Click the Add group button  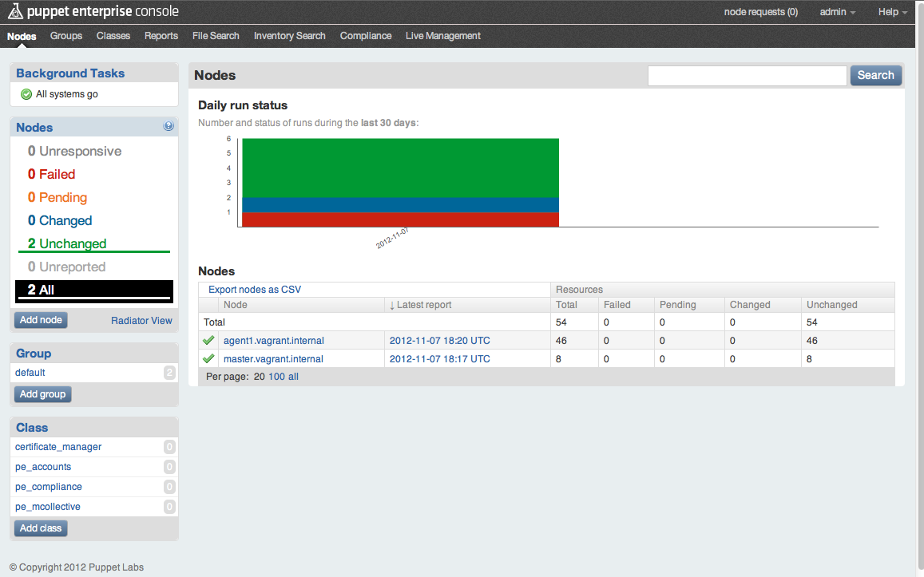coord(42,394)
